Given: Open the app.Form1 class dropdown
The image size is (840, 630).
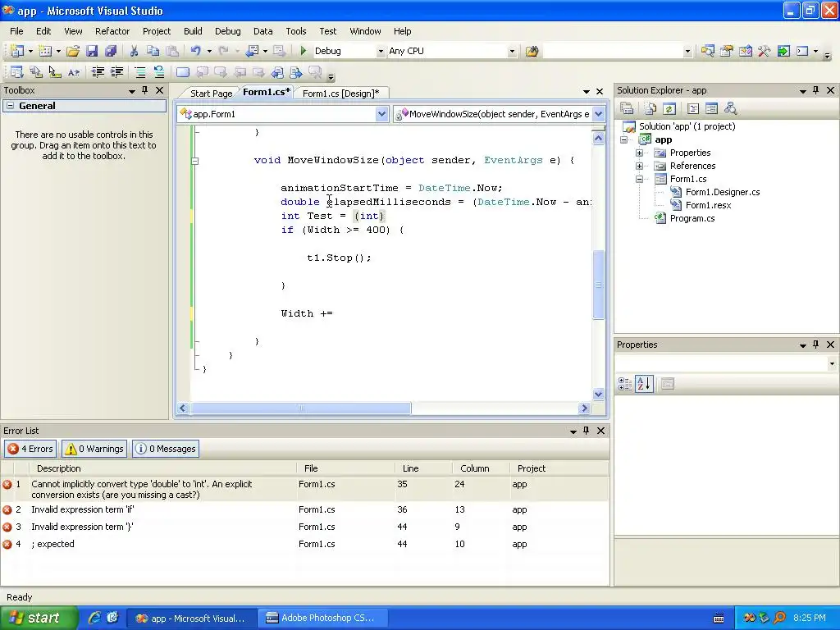Looking at the screenshot, I should coord(381,114).
